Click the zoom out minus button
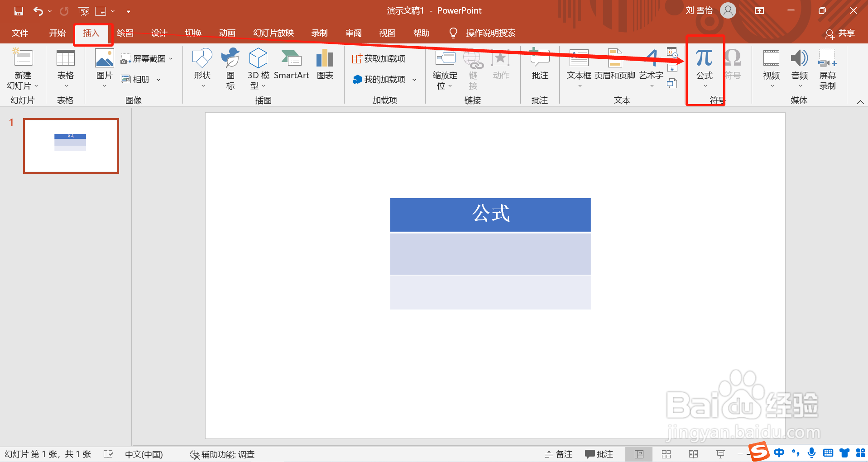Image resolution: width=868 pixels, height=462 pixels. [740, 454]
